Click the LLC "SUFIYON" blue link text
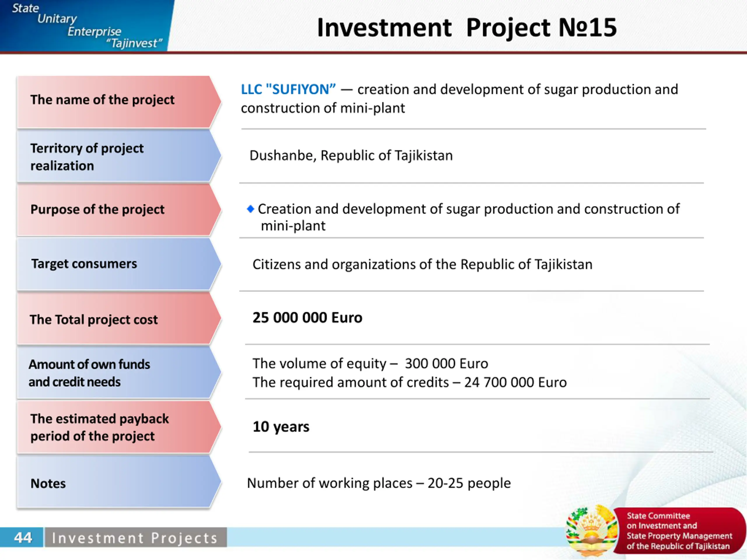Image resolution: width=747 pixels, height=560 pixels. 288,90
